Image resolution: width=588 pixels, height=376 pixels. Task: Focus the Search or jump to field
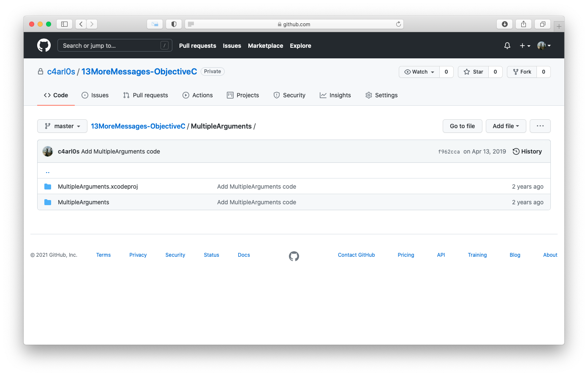pos(115,45)
